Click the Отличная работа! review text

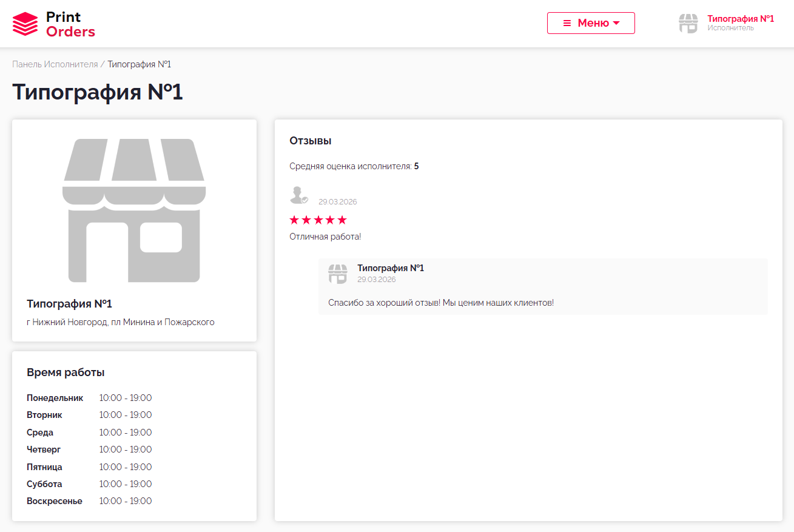(325, 237)
